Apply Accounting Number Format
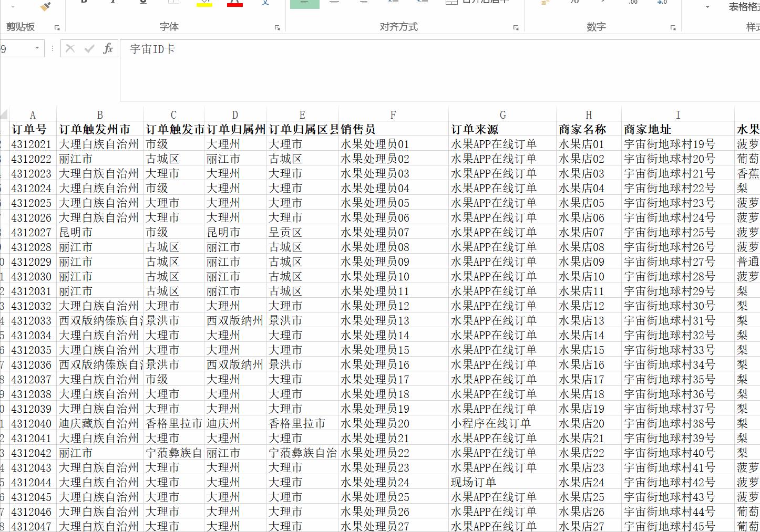Screen dimensions: 760x532 pyautogui.click(x=543, y=3)
